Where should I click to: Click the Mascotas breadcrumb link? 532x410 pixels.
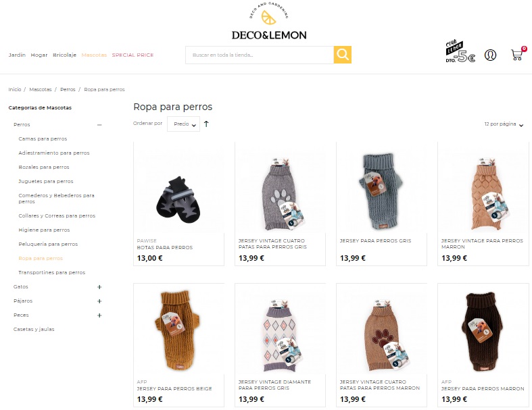(x=41, y=90)
